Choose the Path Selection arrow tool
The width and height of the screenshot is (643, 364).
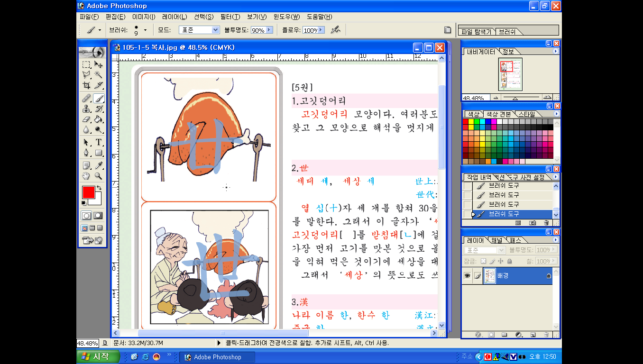coord(86,143)
